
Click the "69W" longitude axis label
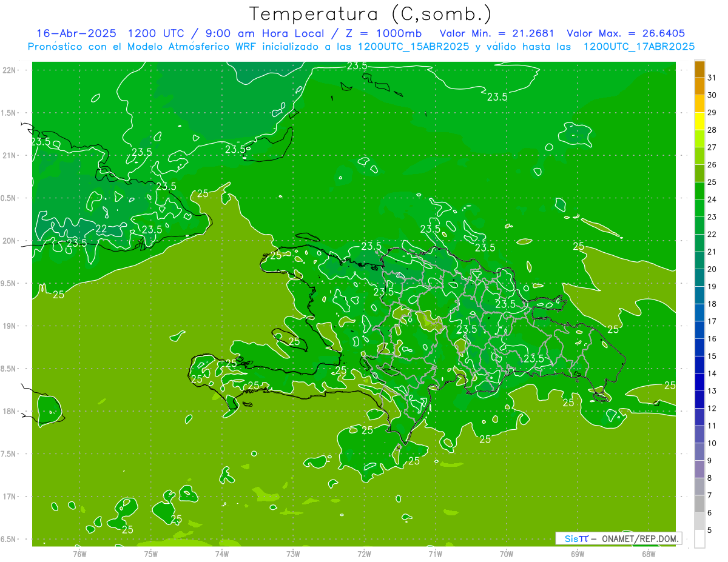click(x=578, y=554)
